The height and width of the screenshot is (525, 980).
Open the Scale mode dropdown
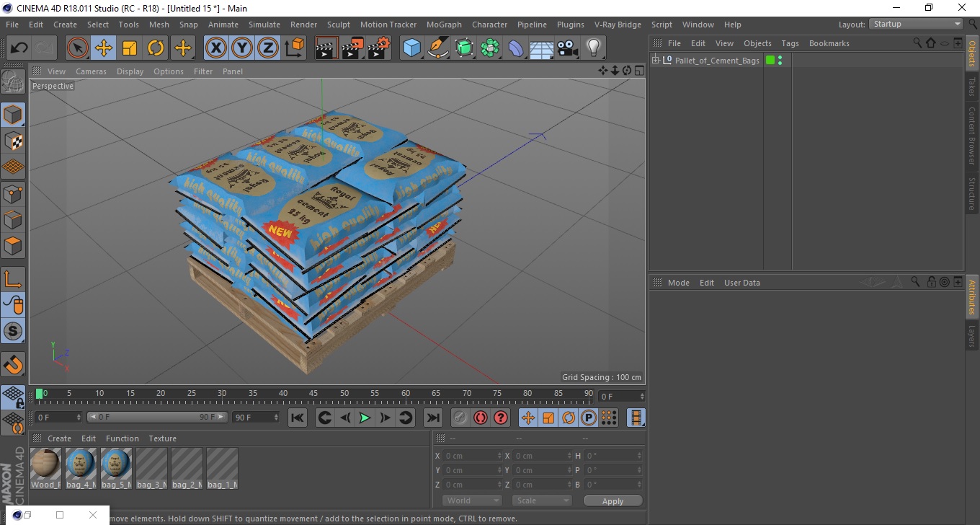pos(542,500)
